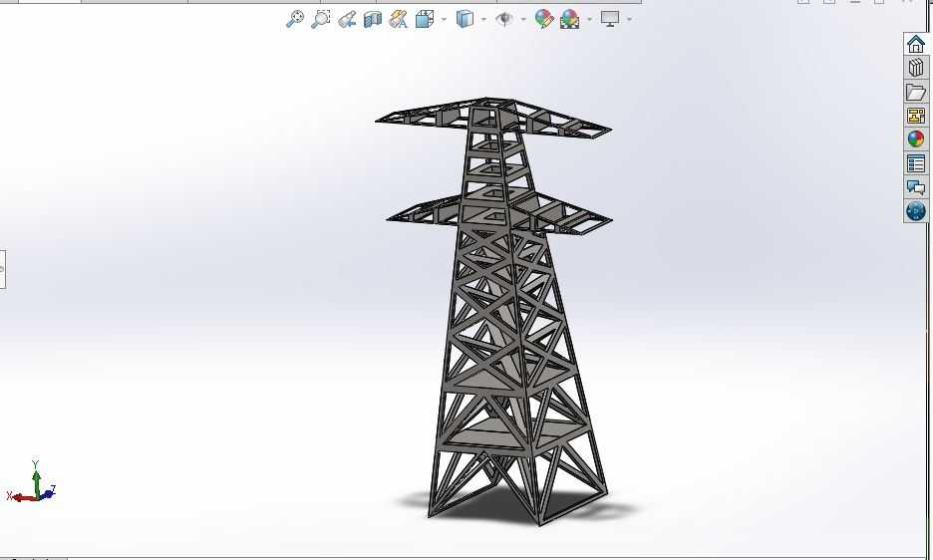Click the View Orientation cube icon
Screen dimensions: 933x560
(425, 19)
